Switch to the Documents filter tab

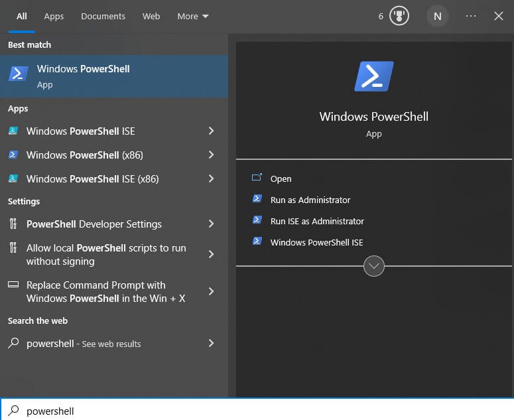point(103,16)
